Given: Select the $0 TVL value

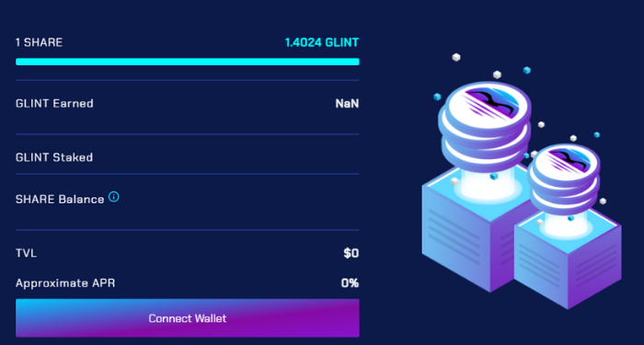Looking at the screenshot, I should (351, 253).
